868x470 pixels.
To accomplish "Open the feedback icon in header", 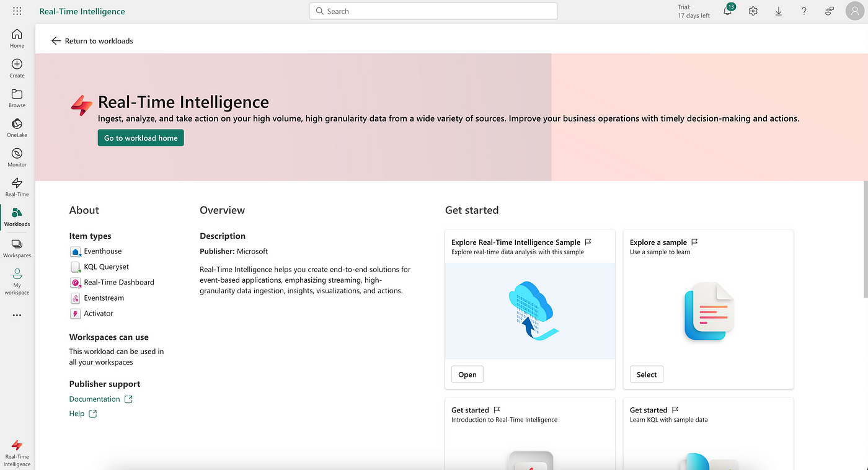I will 829,11.
